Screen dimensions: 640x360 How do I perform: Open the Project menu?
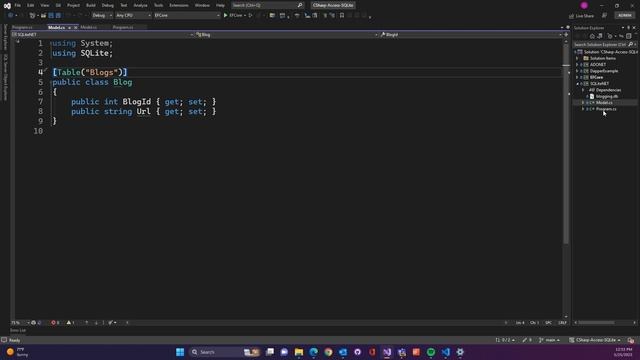[73, 5]
